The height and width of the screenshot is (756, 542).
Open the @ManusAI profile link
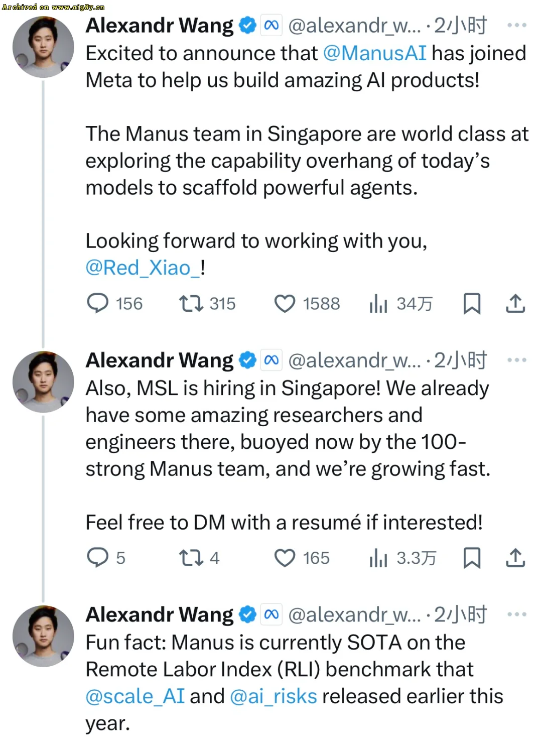pos(375,53)
